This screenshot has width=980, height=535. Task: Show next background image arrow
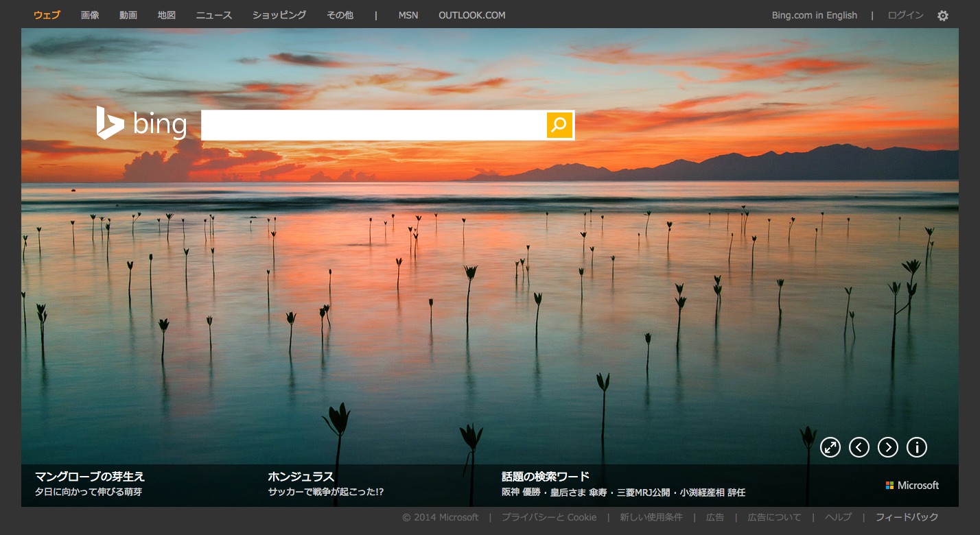pyautogui.click(x=888, y=448)
